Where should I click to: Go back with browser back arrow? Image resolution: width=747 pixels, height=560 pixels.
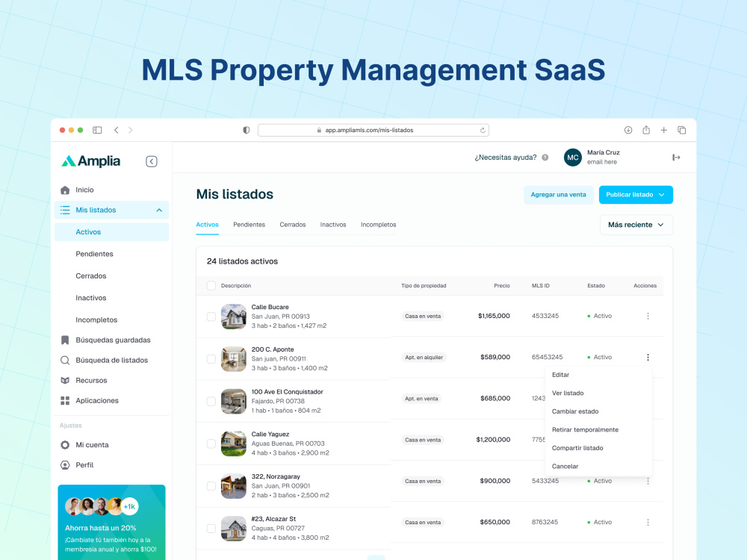117,130
